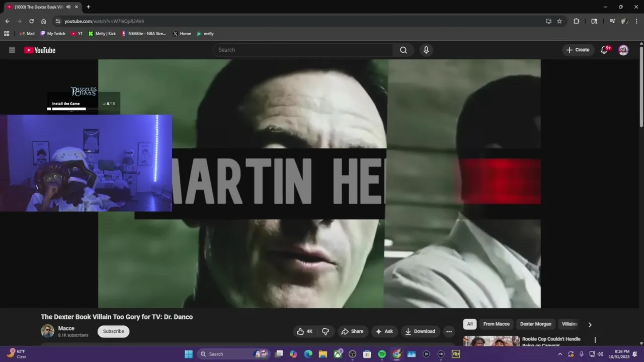Screen dimensions: 644x362
Task: Open Spotify from the taskbar
Action: coord(382,354)
